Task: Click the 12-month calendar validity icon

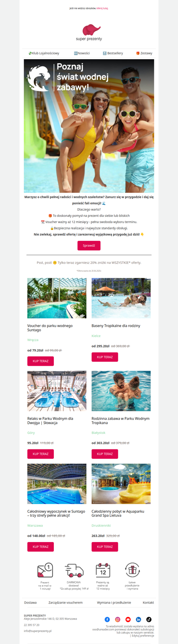Action: (x=103, y=570)
